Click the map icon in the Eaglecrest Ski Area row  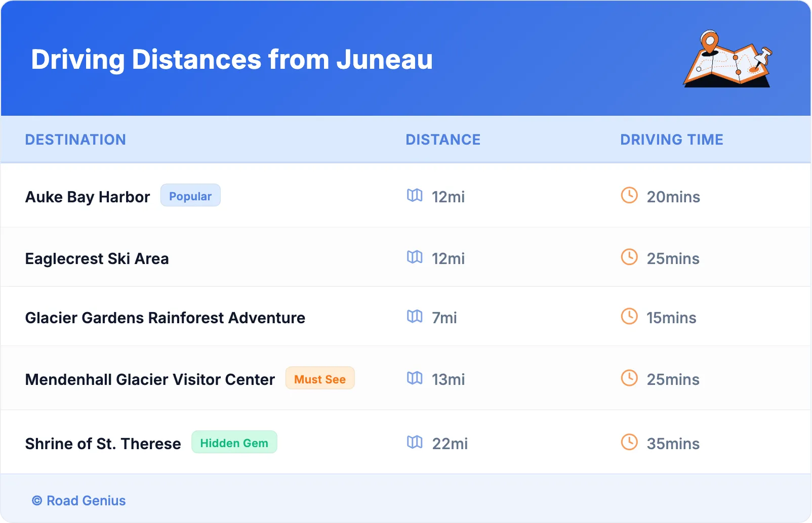pos(415,257)
